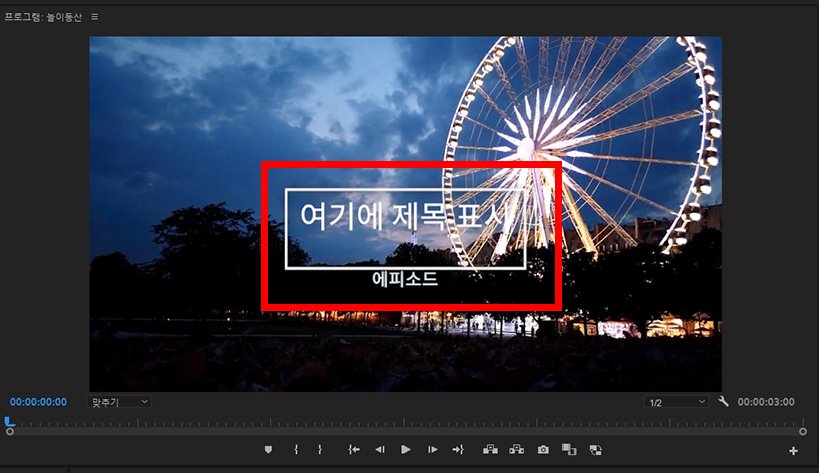Click the Extract icon
The image size is (819, 473).
point(517,450)
